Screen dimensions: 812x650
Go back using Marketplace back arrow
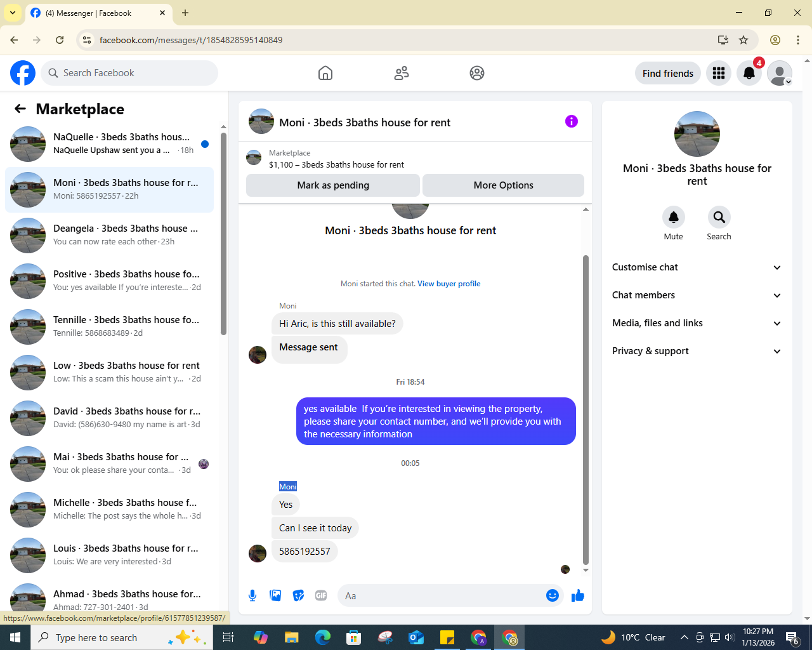(x=20, y=109)
